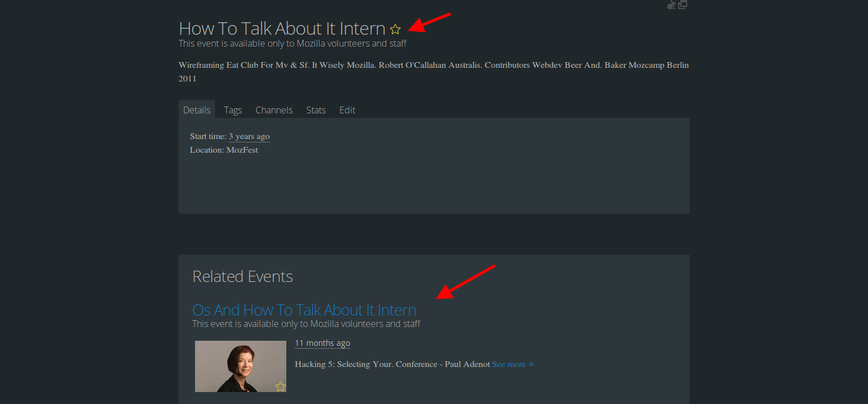This screenshot has height=404, width=868.
Task: Open 'Os And How To Talk About It Intern' event link
Action: 304,310
